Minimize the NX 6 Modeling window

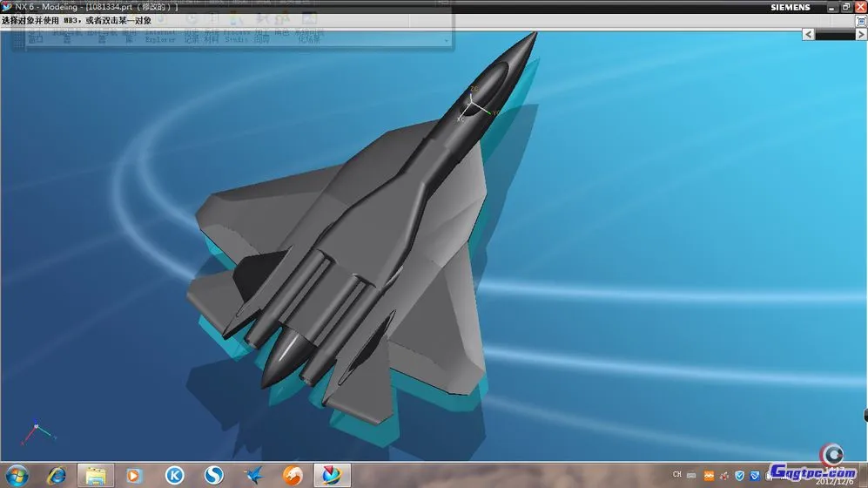click(x=831, y=7)
